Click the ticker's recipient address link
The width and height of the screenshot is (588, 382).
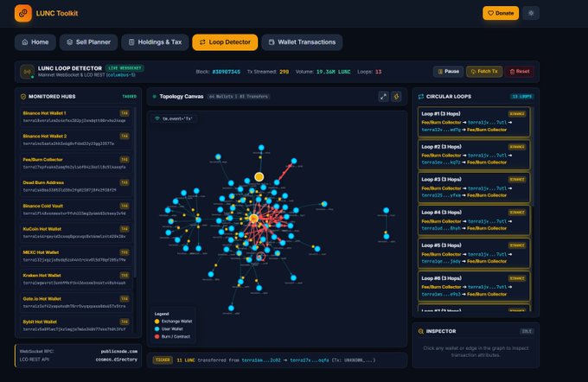coord(310,360)
